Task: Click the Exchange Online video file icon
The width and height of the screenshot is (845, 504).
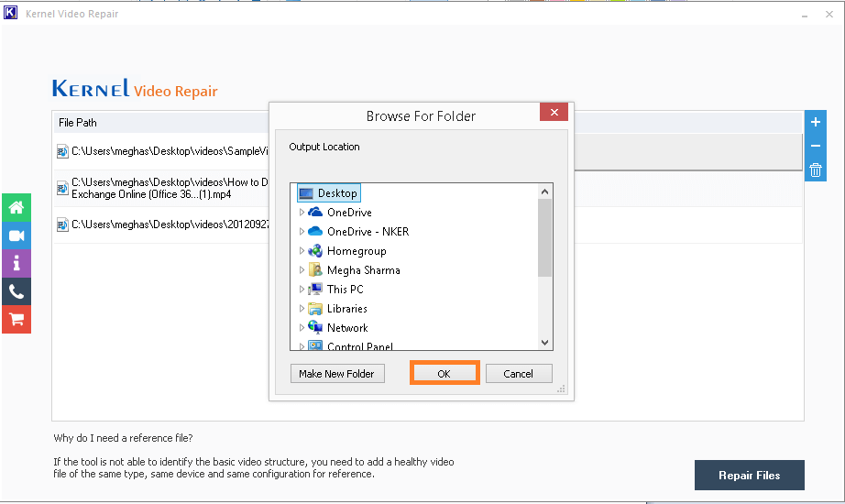Action: coord(62,188)
